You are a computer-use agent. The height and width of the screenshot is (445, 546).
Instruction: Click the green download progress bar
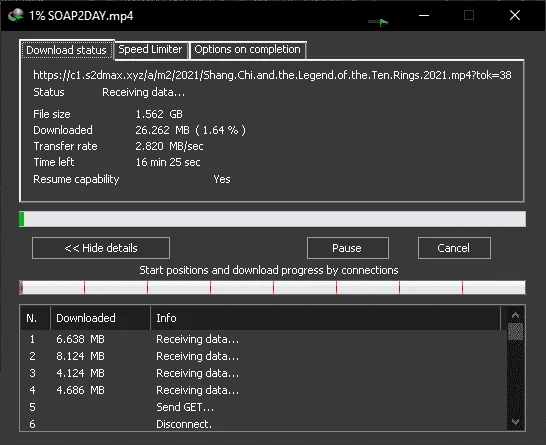coord(272,219)
